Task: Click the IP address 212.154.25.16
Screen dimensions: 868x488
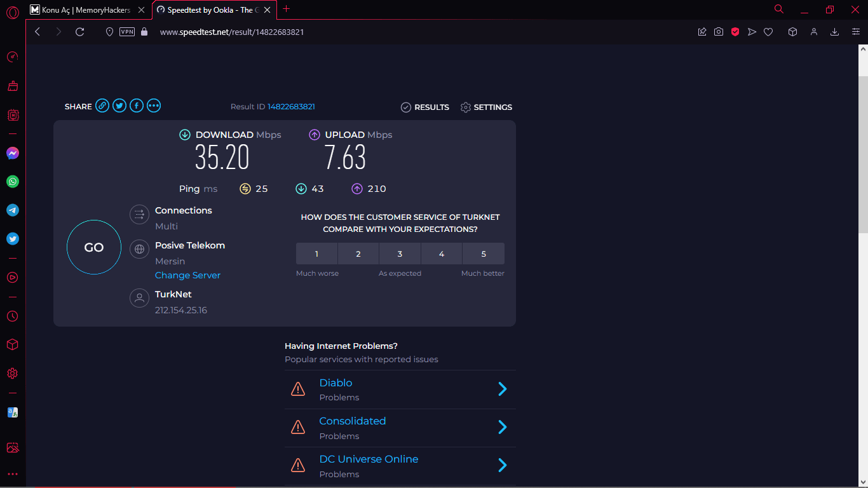Action: click(x=181, y=310)
